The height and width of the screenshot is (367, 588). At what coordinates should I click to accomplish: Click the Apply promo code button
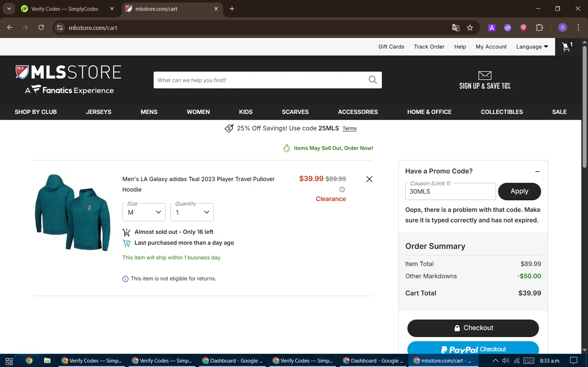click(x=519, y=191)
